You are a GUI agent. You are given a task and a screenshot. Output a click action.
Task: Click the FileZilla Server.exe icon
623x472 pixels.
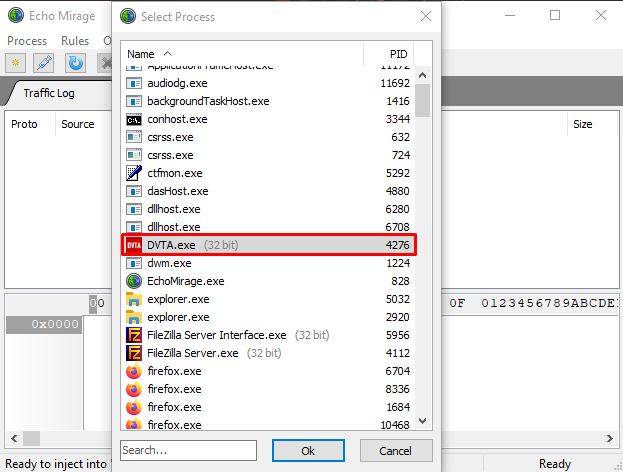134,353
